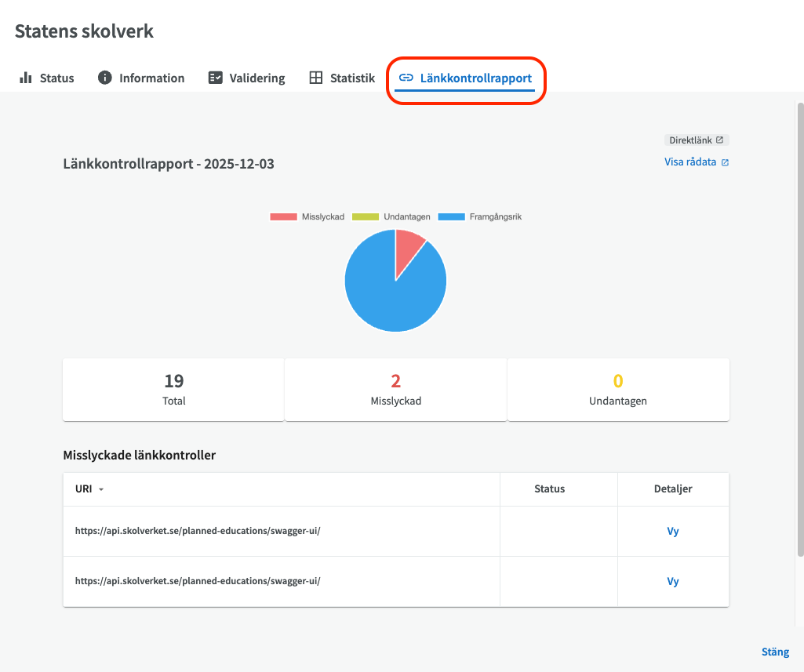The image size is (804, 672).
Task: Open Vy details for first failed link
Action: [672, 531]
